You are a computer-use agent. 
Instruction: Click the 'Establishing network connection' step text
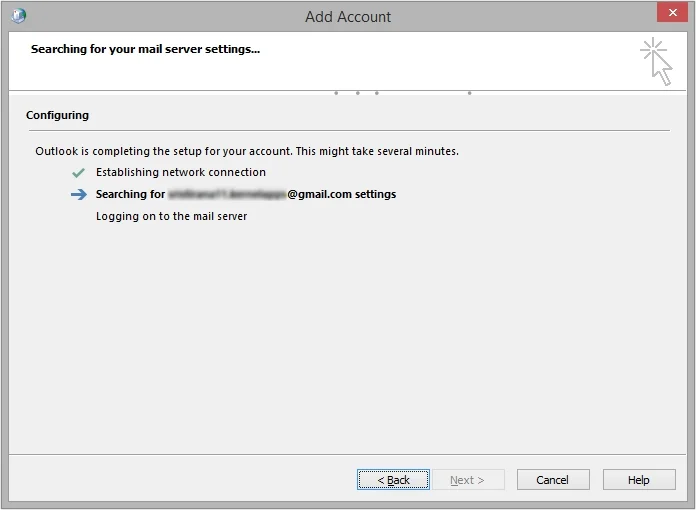[x=180, y=173]
